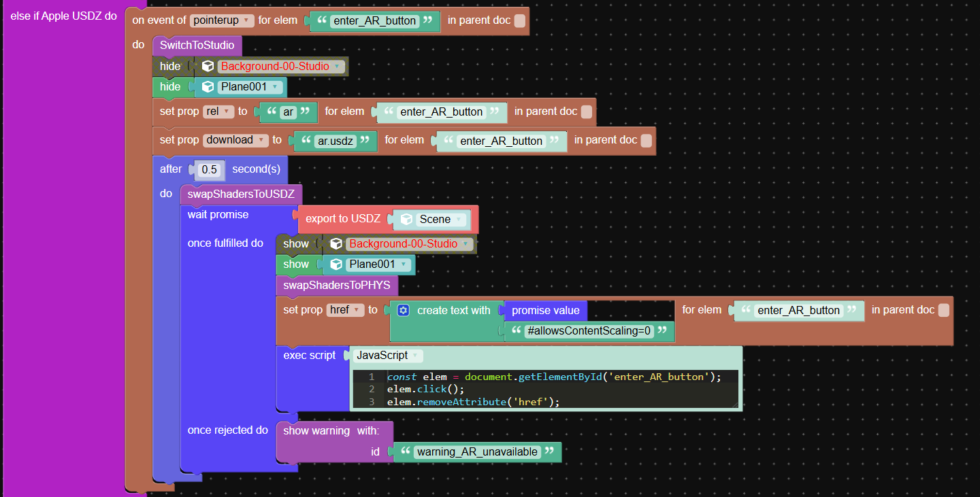Select the swapShadersToUSDZ procedure block
Viewport: 980px width, 497px height.
[241, 194]
